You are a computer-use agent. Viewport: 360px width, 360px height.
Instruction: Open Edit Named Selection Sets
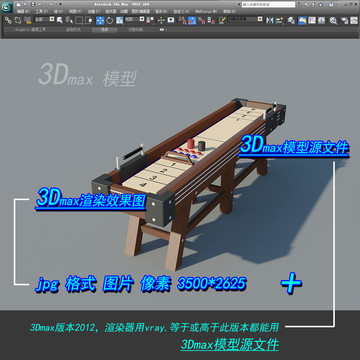[x=222, y=20]
